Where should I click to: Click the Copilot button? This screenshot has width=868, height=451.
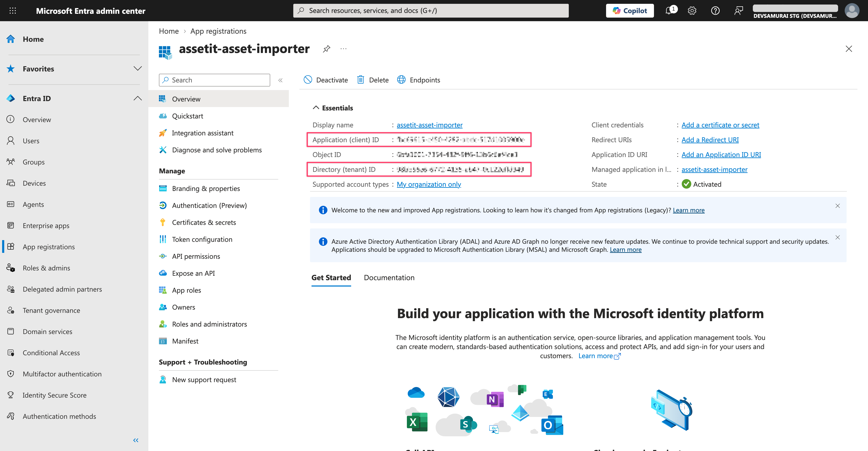(630, 10)
